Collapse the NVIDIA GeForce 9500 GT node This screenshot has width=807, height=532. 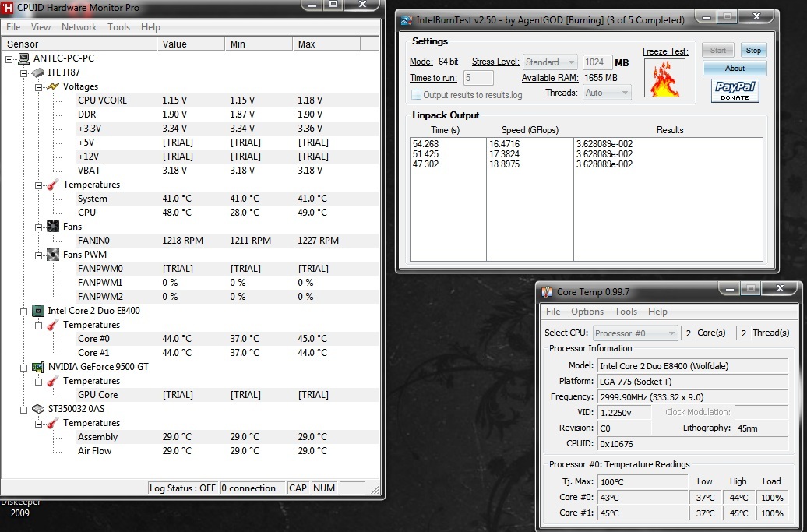tap(23, 368)
